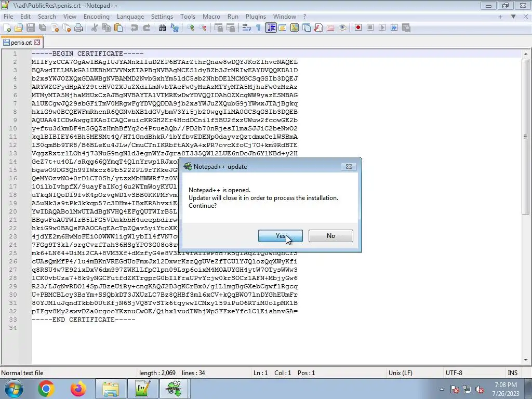Click Run a Macro Multiple Times
Image resolution: width=532 pixels, height=399 pixels.
[x=394, y=28]
